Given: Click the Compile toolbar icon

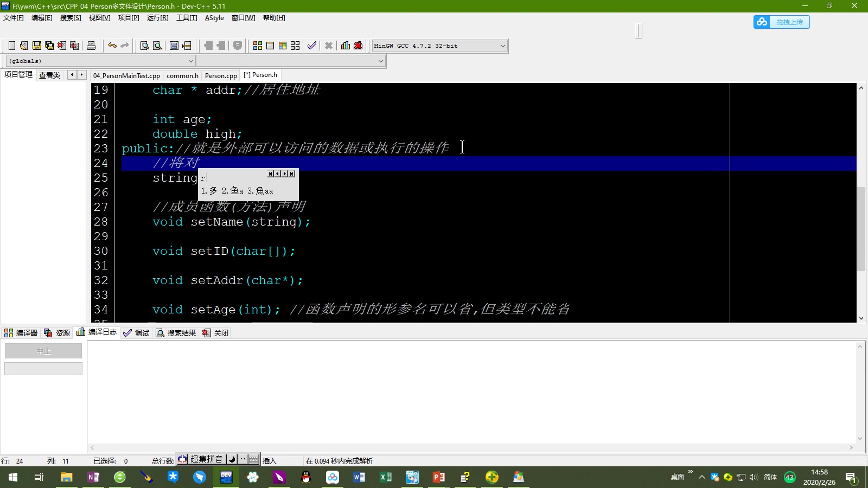Looking at the screenshot, I should (258, 46).
